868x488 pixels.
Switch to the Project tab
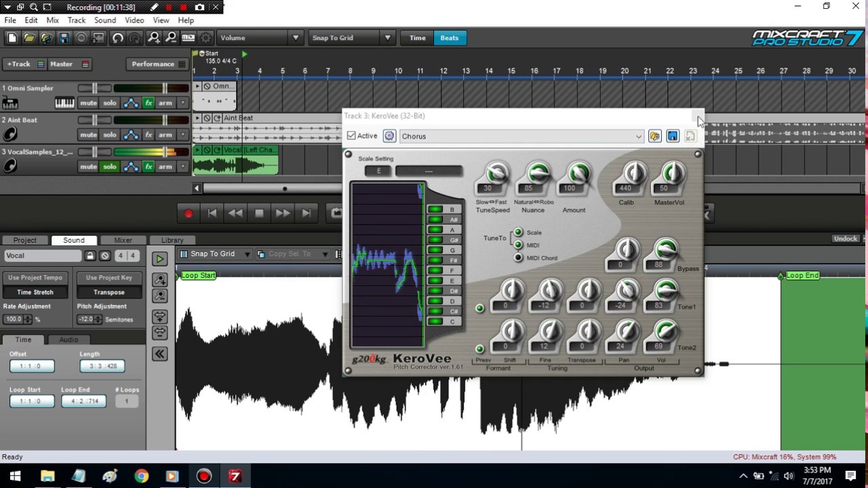point(25,240)
